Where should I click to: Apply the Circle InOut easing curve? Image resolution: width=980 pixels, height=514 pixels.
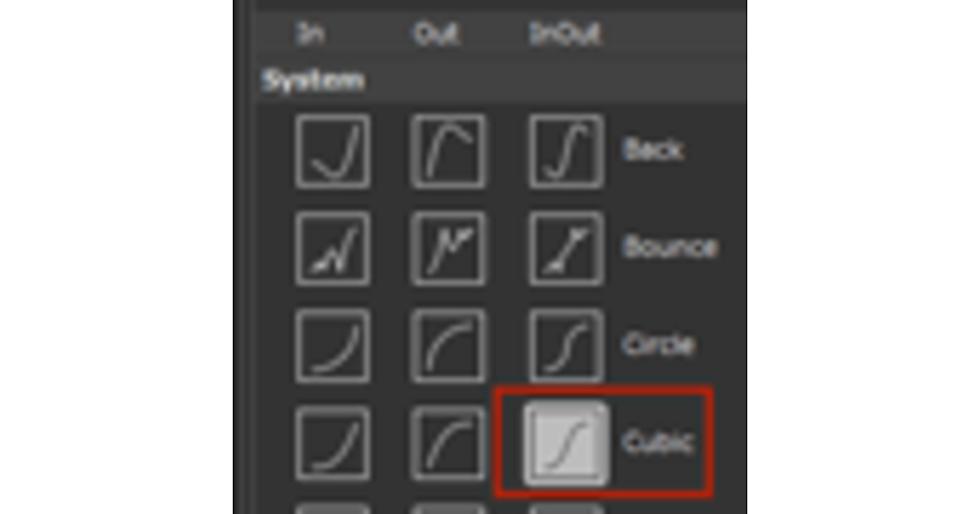566,346
